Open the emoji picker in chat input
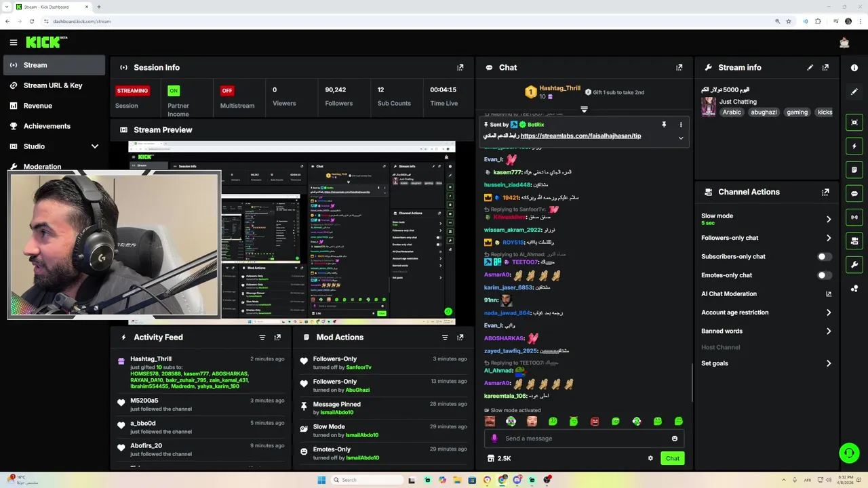 674,439
